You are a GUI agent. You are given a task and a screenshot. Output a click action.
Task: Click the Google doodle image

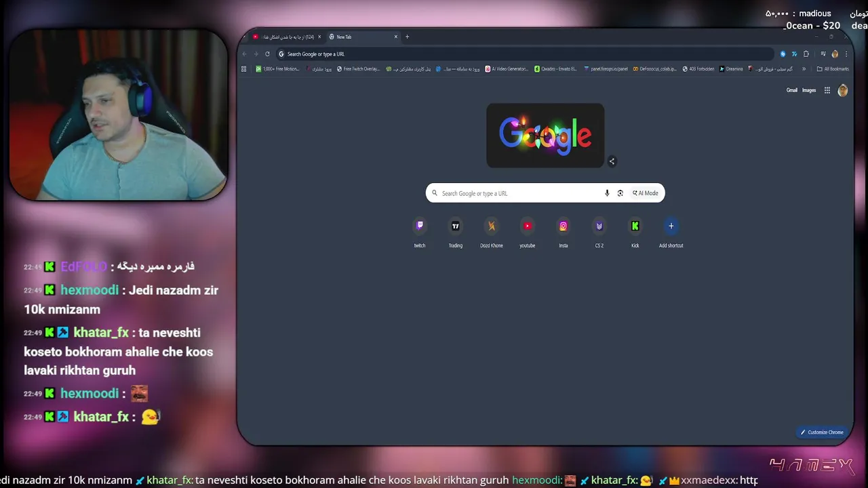[545, 136]
